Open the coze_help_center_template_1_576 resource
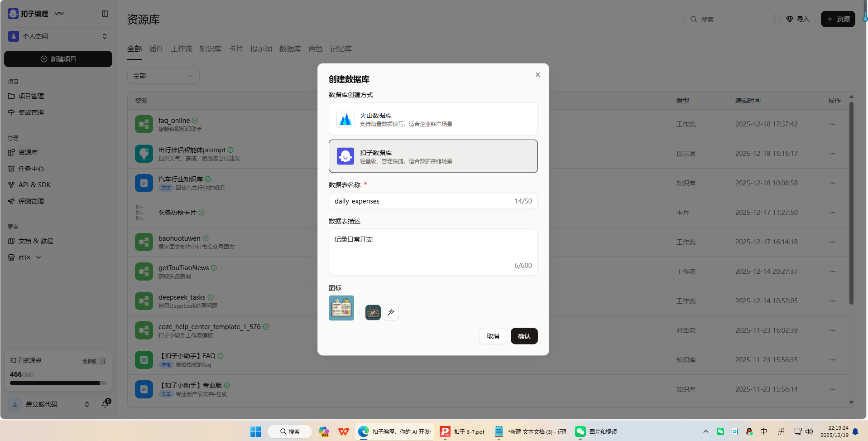The image size is (868, 441). pyautogui.click(x=209, y=326)
